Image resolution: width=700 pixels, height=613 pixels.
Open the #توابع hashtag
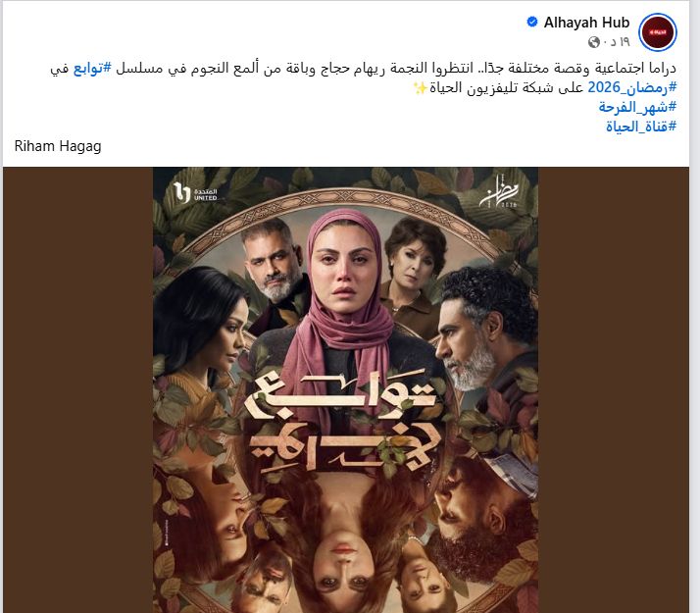92,69
